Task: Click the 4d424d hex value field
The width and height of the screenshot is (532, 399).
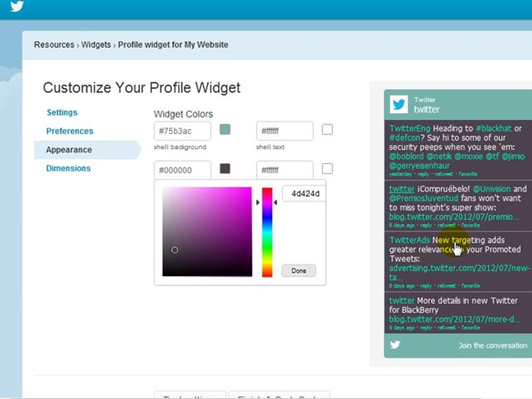Action: point(304,194)
